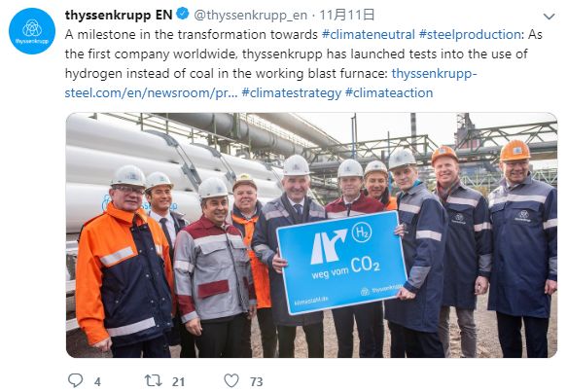Screen dimensions: 567x392
Task: Follow the thyssenkrupp-steel.com newsroom link
Action: pos(270,84)
